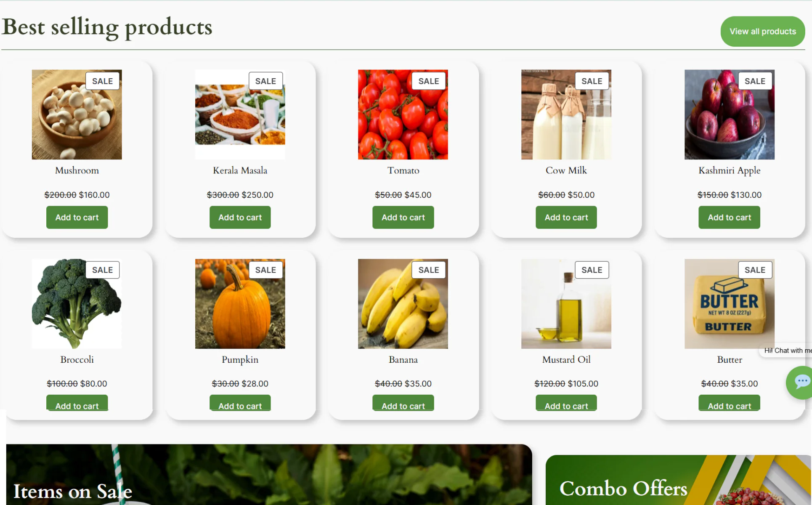Open the Combo Offers banner
This screenshot has height=505, width=812.
pyautogui.click(x=678, y=480)
